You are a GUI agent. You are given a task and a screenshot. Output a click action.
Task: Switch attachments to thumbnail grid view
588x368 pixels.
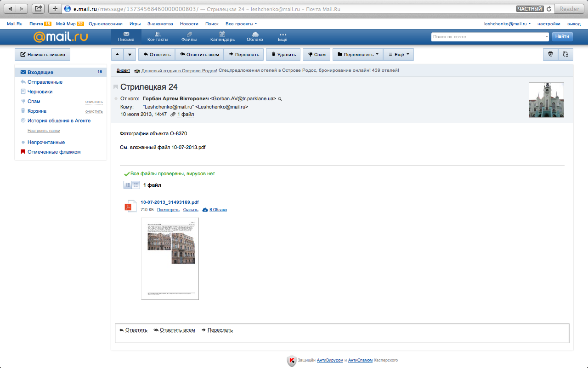pos(128,185)
